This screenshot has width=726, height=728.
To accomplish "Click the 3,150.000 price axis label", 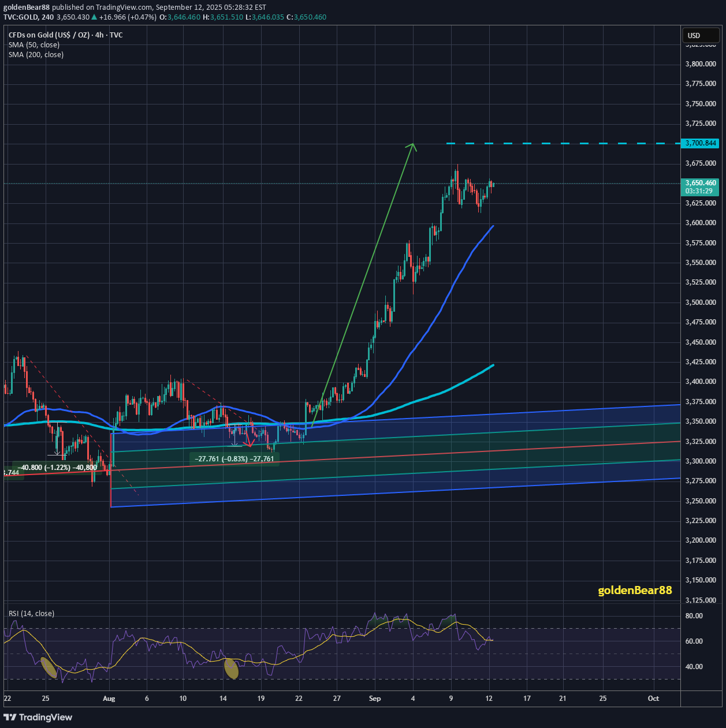I will 701,580.
